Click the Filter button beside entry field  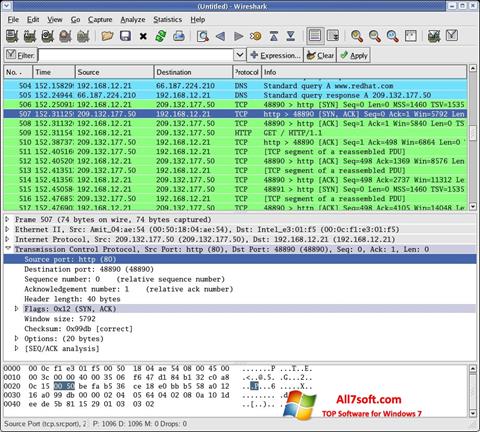click(20, 55)
